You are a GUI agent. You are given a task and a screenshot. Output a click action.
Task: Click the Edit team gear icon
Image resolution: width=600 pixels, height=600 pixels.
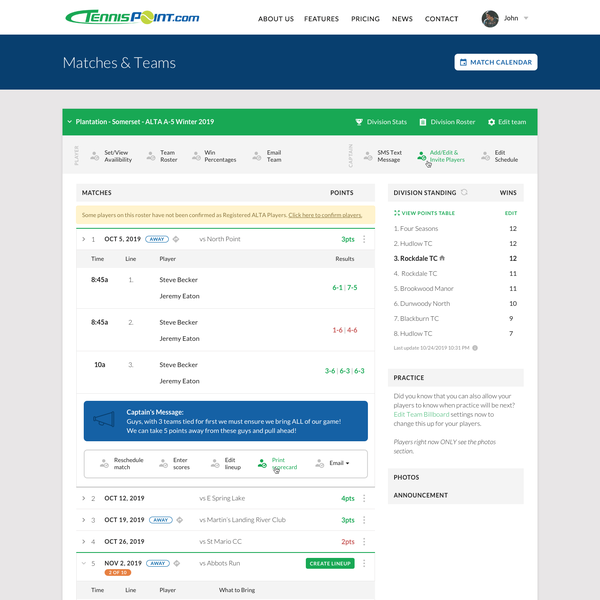pyautogui.click(x=491, y=122)
